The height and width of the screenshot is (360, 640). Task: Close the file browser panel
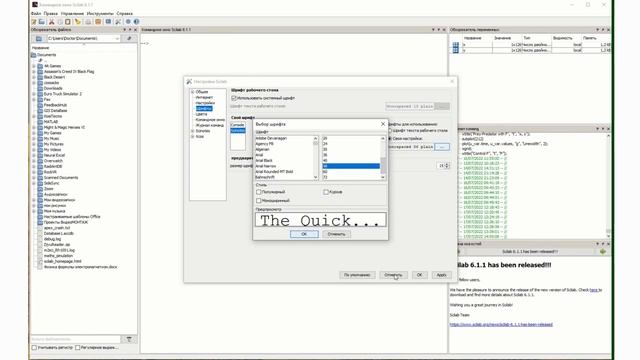136,30
